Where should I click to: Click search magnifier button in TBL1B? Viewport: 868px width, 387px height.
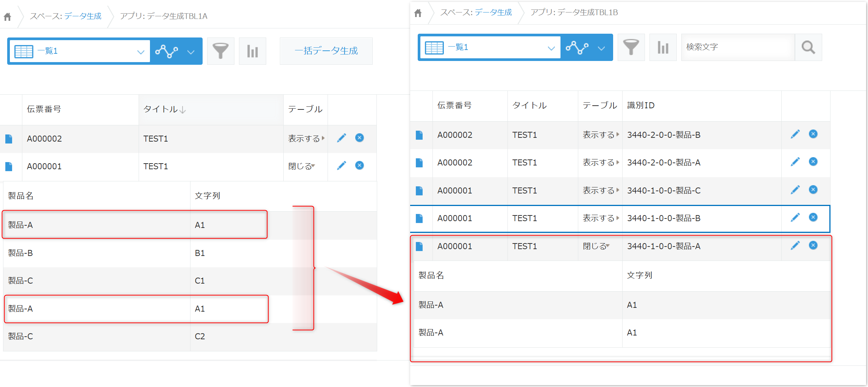coord(808,47)
